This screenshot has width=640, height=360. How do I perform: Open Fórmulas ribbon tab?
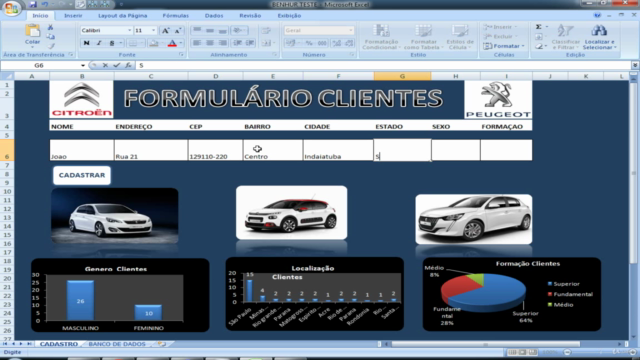pyautogui.click(x=176, y=16)
